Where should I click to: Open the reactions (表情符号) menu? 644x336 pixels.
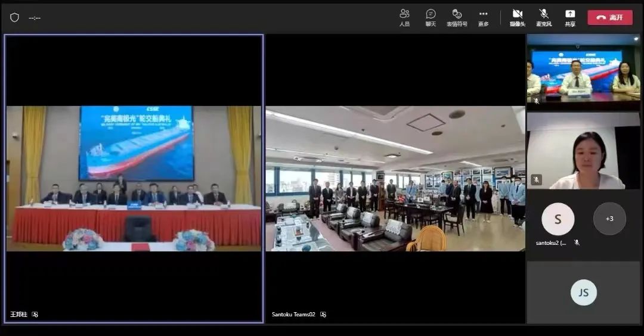[457, 17]
